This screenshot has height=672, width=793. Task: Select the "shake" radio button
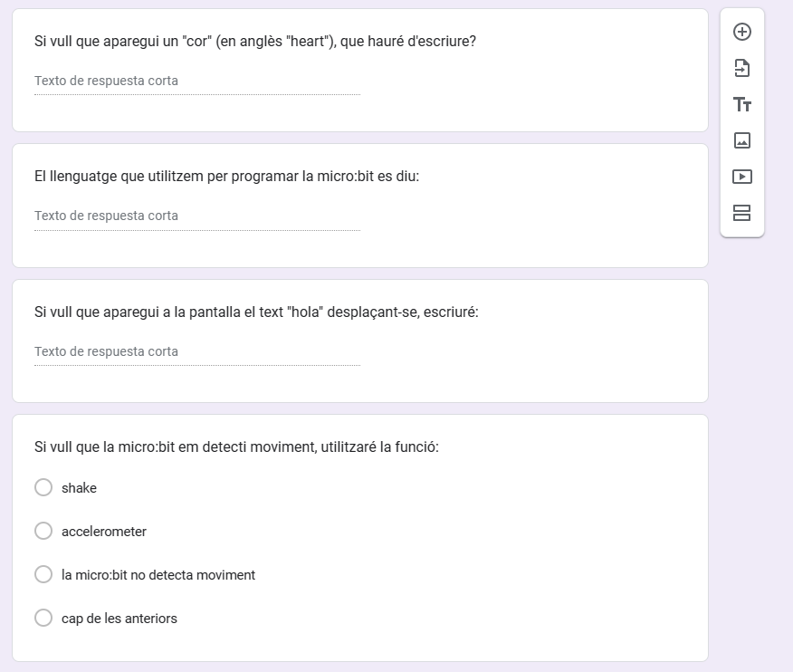tap(43, 488)
